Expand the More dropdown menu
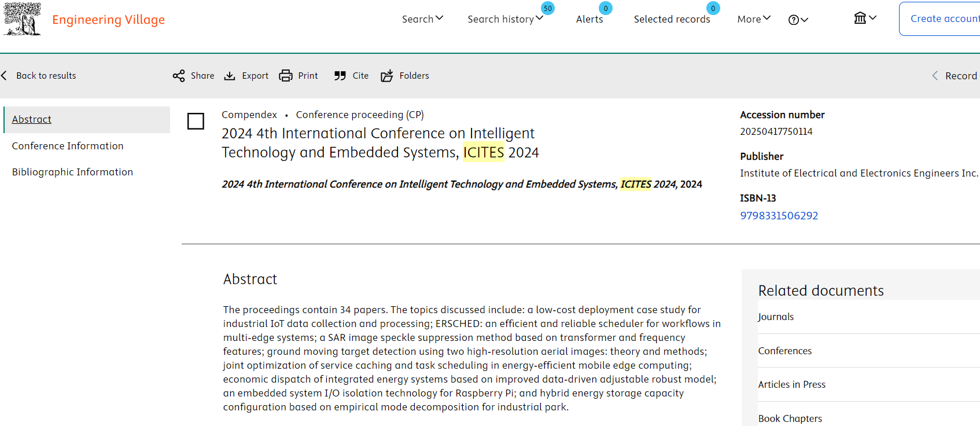980x426 pixels. [754, 19]
